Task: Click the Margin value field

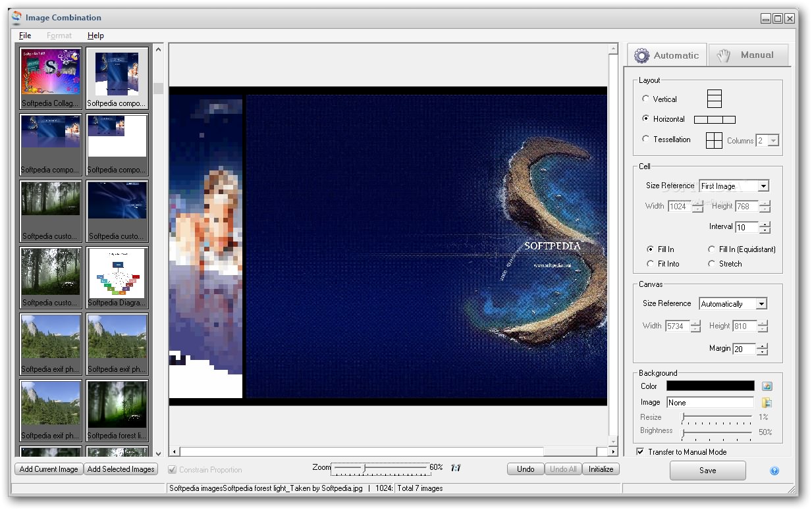Action: (x=745, y=349)
